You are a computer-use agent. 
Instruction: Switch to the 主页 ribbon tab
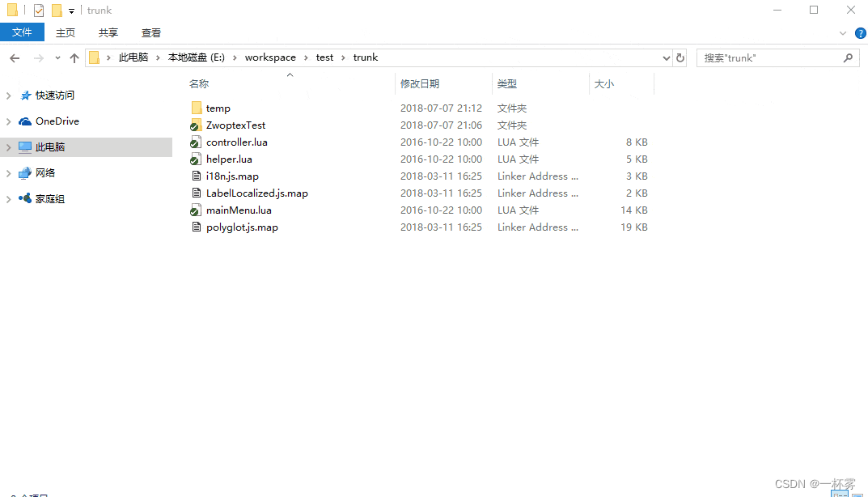pos(66,33)
